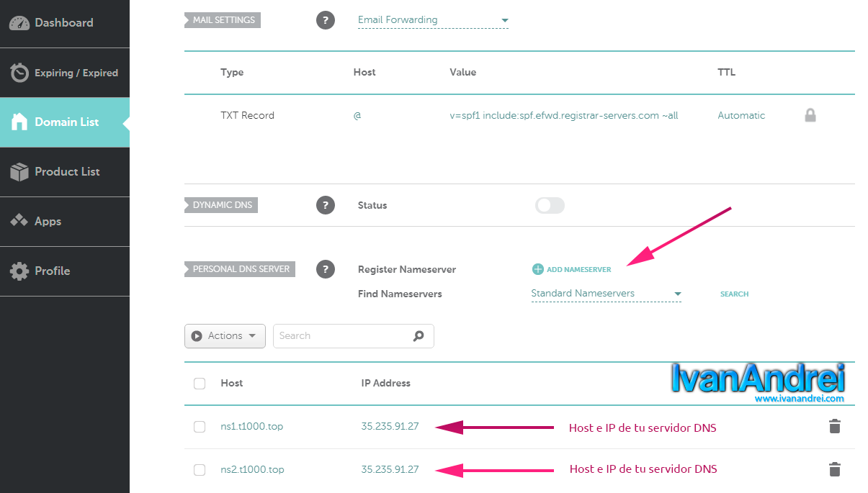Click the Apps diamond-grid icon
This screenshot has height=493, width=868.
tap(19, 222)
